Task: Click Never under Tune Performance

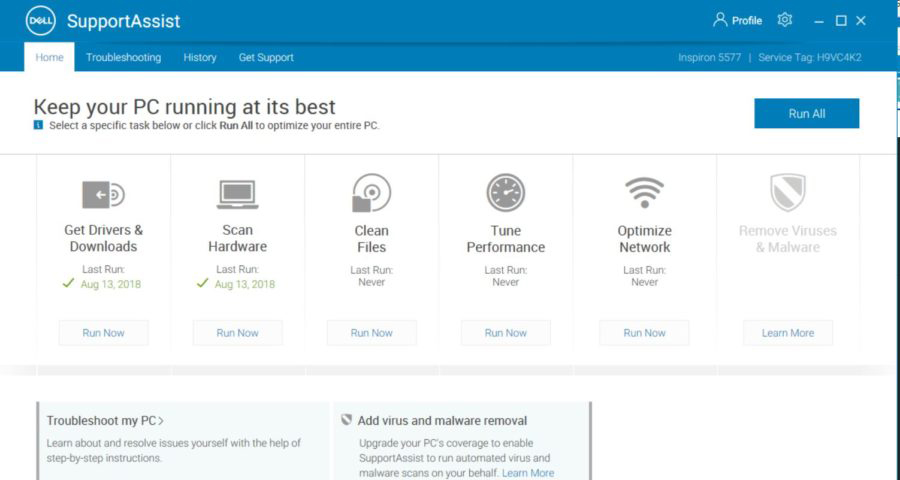Action: pyautogui.click(x=506, y=282)
